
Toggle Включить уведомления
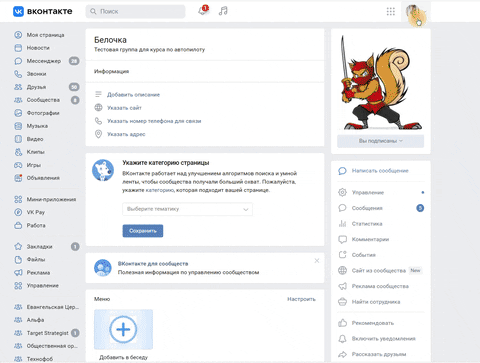point(383,339)
